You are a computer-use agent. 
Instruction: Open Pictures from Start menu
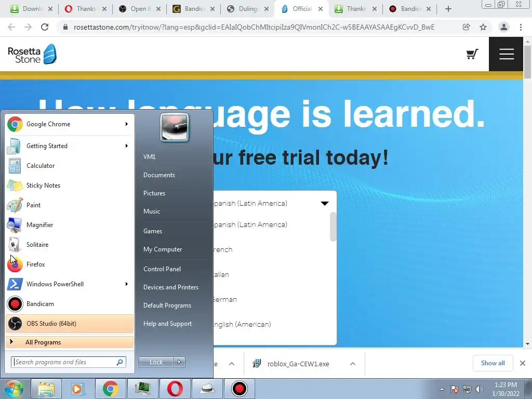[154, 193]
